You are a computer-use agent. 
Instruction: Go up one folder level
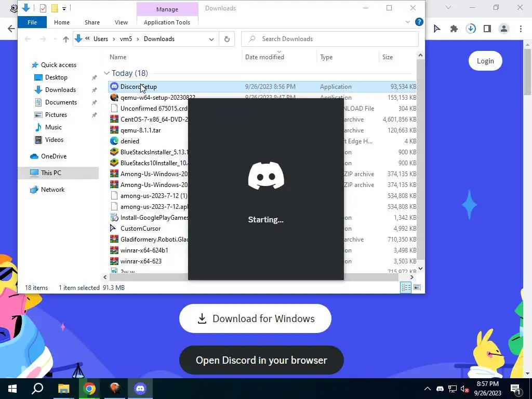point(66,39)
